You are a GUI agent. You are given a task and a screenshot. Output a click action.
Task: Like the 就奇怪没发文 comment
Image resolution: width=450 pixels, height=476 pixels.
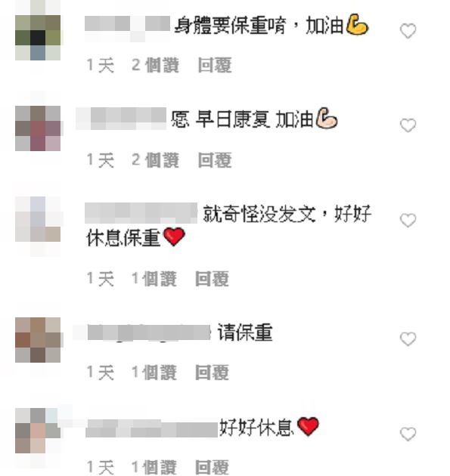(x=408, y=220)
